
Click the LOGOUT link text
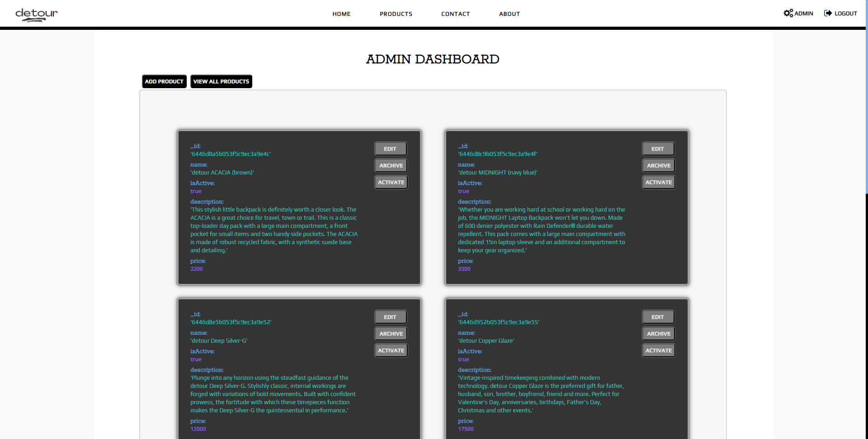(x=846, y=14)
